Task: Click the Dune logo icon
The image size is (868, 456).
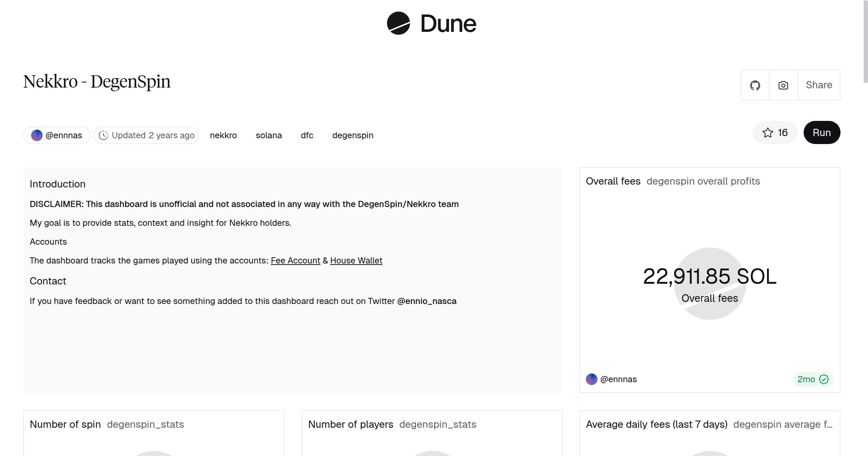Action: click(398, 23)
